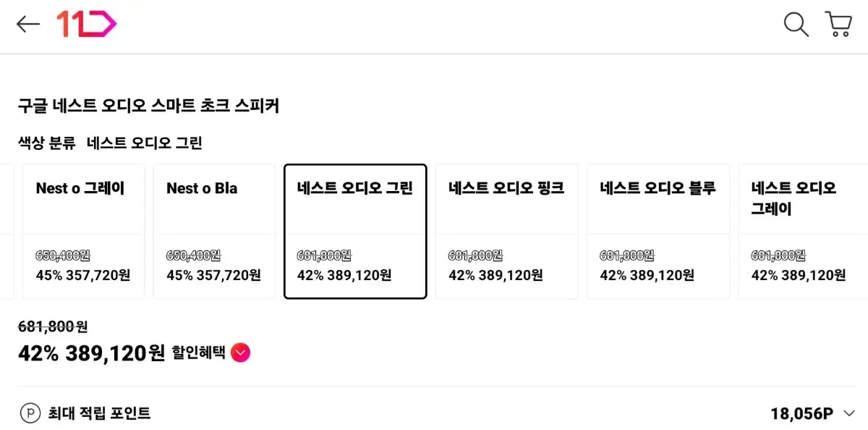The height and width of the screenshot is (430, 868).
Task: Expand 할인혜택 pink arrow button
Action: coord(241,353)
